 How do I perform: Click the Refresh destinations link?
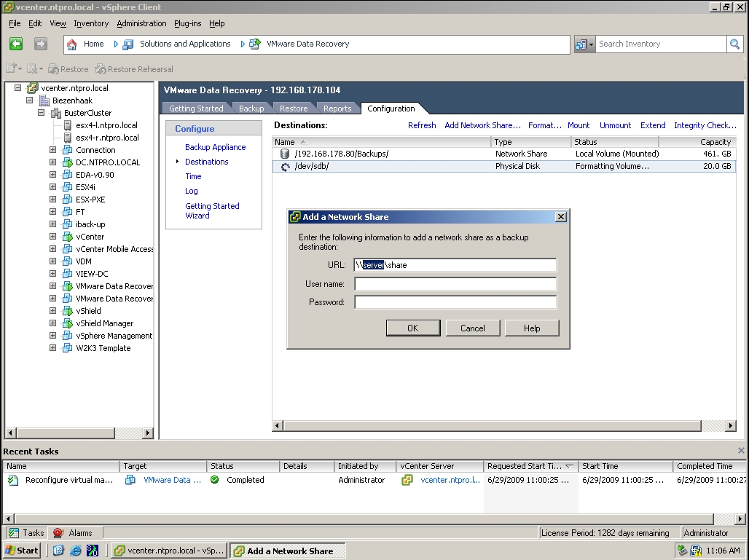pyautogui.click(x=422, y=125)
